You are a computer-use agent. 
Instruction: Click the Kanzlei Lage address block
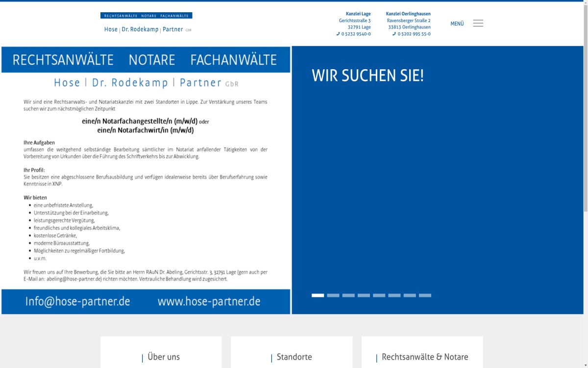pyautogui.click(x=358, y=20)
